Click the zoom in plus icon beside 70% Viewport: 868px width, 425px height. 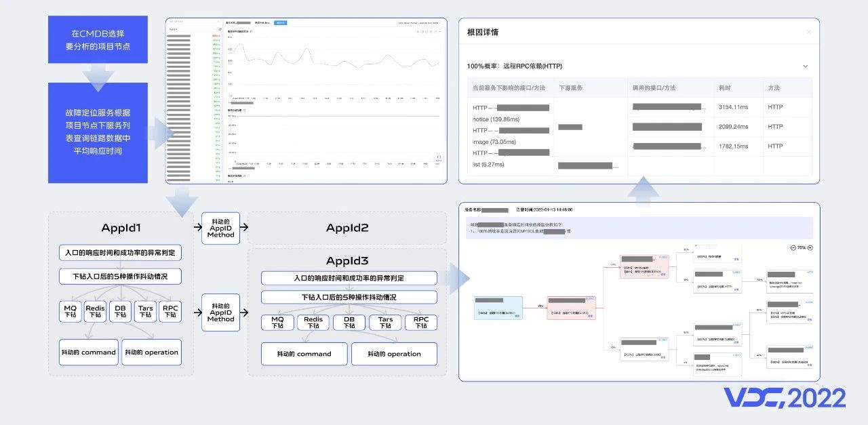click(810, 248)
